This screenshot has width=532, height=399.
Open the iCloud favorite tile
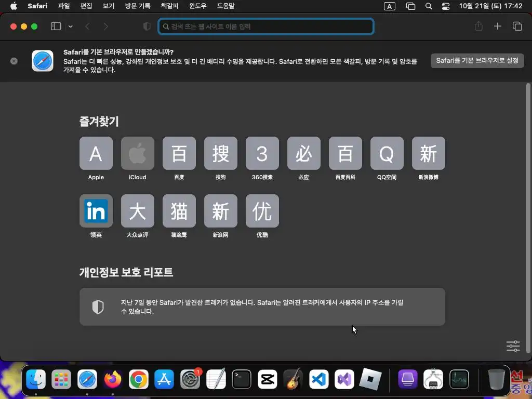tap(137, 153)
